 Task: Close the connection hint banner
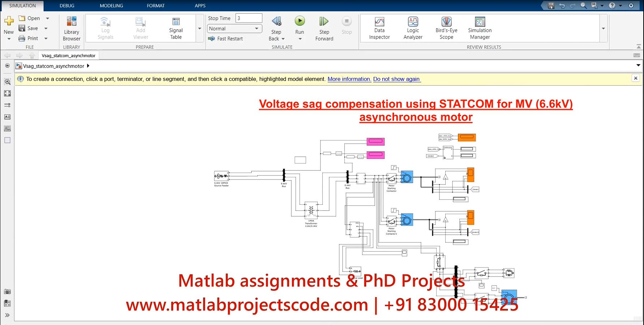pyautogui.click(x=636, y=78)
